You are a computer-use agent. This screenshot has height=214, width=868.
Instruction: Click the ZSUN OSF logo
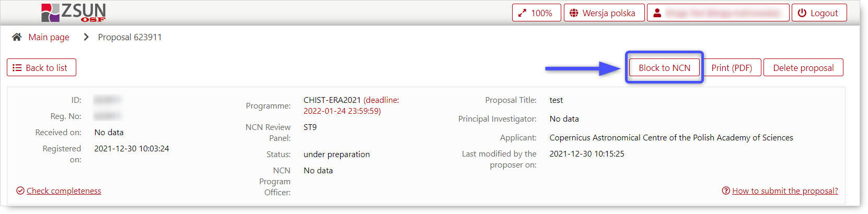point(73,12)
